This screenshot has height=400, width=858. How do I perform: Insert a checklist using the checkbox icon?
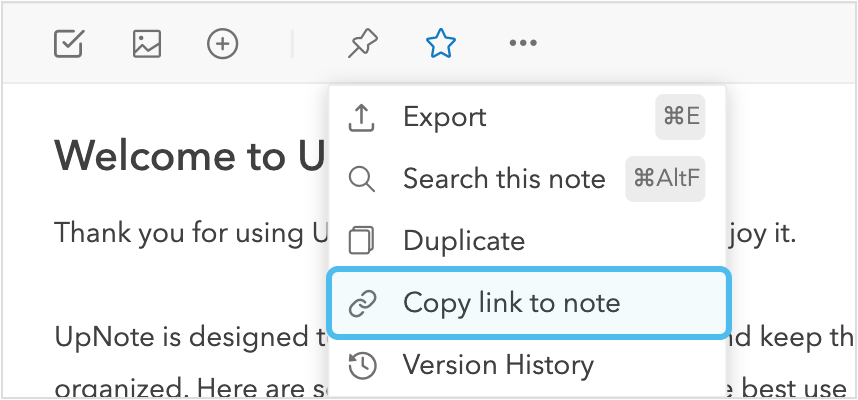69,43
